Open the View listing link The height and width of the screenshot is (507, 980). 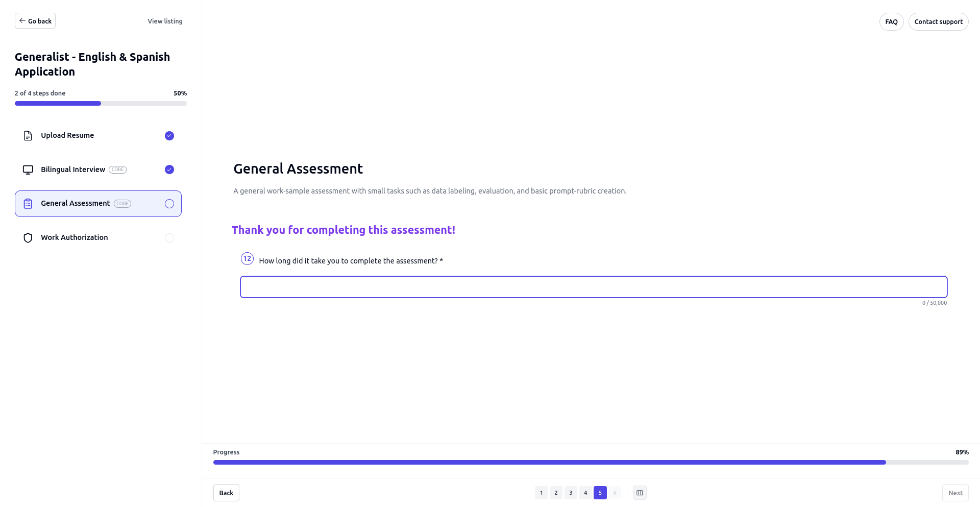165,21
